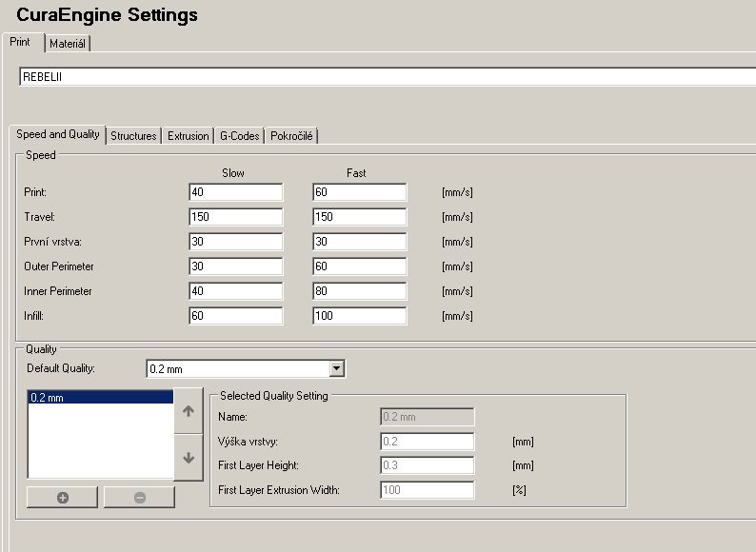Remove quality setting with minus button
The image size is (756, 552).
[139, 497]
